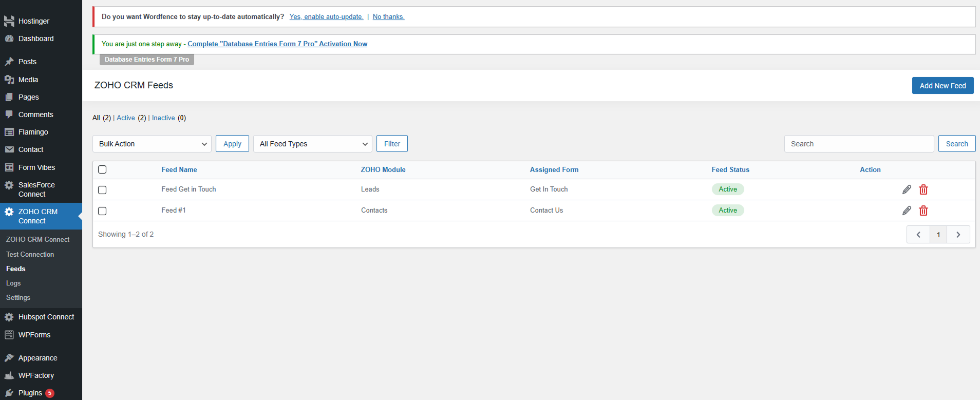Click the edit pencil icon for Feed Get in Touch
Viewport: 980px width, 400px height.
tap(907, 189)
